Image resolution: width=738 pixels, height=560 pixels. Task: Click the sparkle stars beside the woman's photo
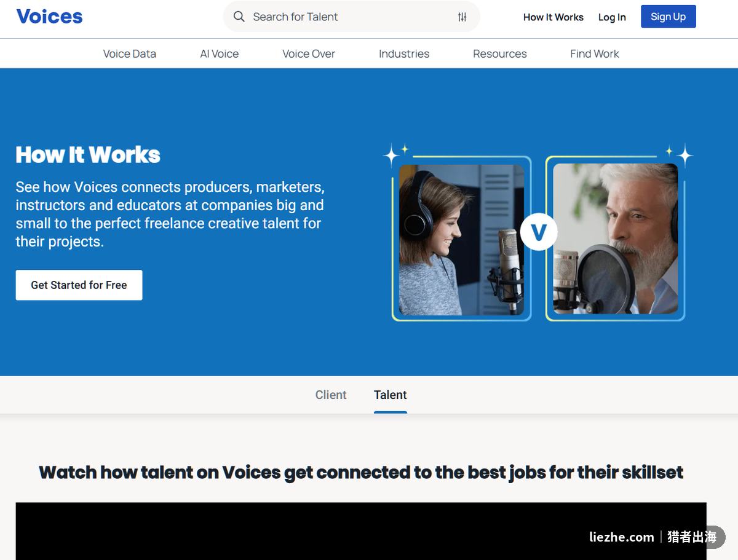[x=395, y=154]
